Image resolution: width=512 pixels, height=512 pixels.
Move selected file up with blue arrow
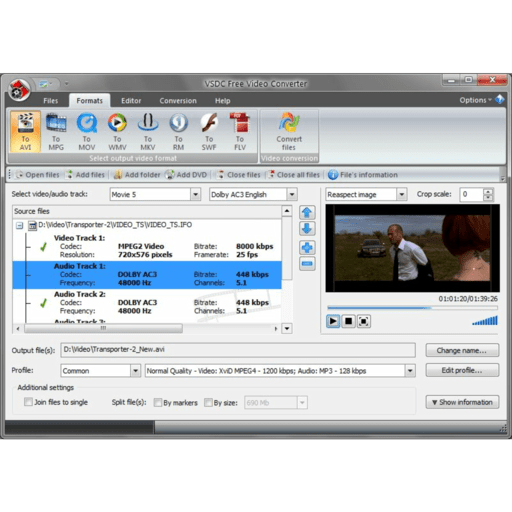(x=307, y=212)
